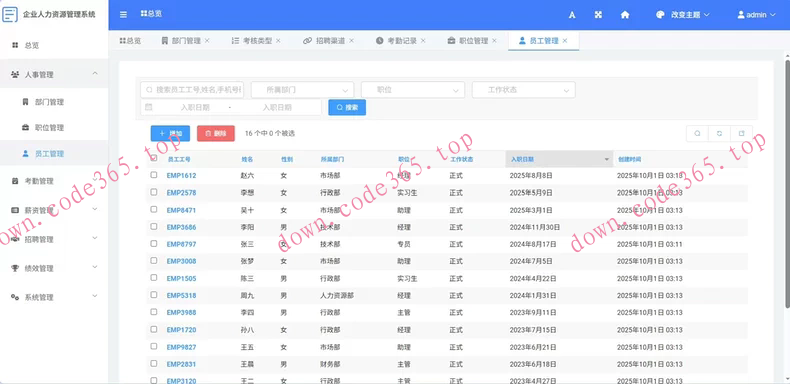Check the row for EMP3008

(x=154, y=261)
